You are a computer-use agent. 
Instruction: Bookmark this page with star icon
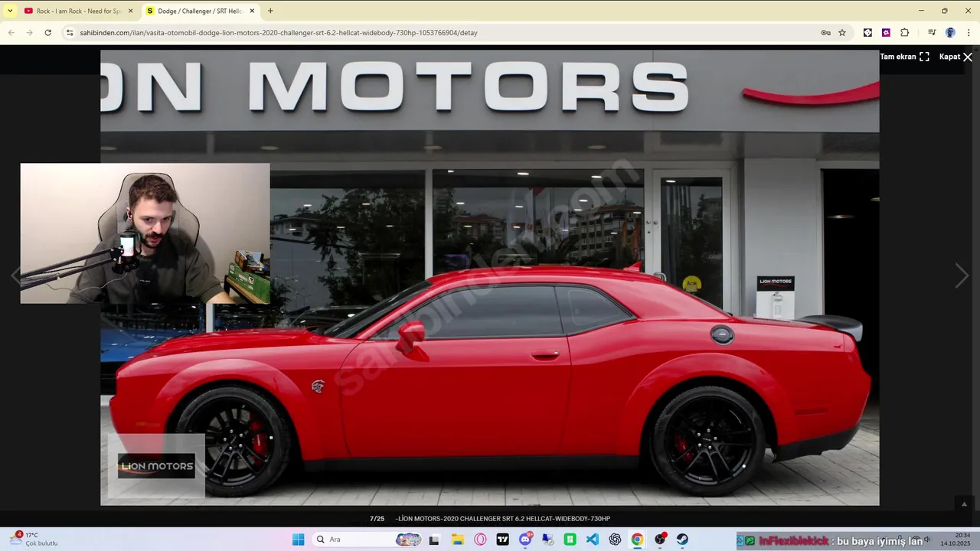coord(842,33)
